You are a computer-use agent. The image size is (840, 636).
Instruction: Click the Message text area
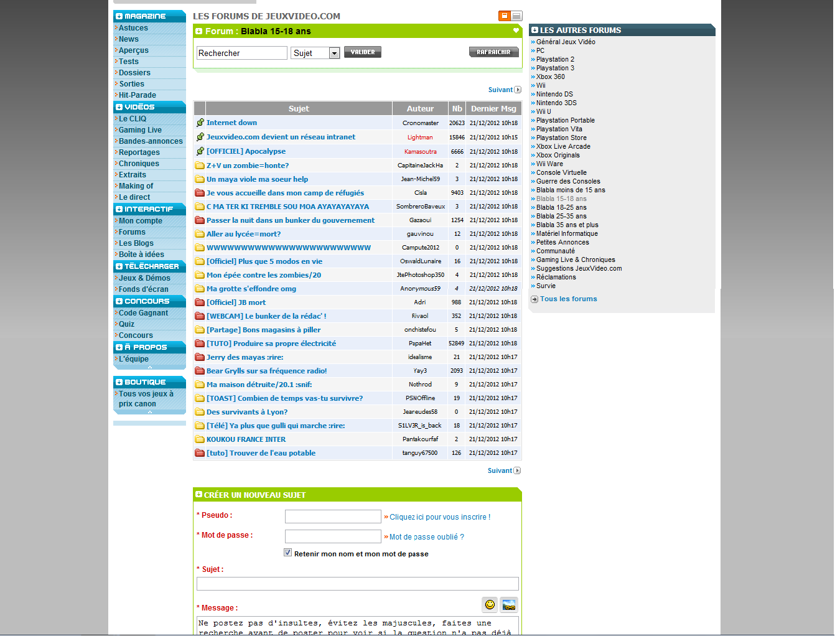point(358,626)
